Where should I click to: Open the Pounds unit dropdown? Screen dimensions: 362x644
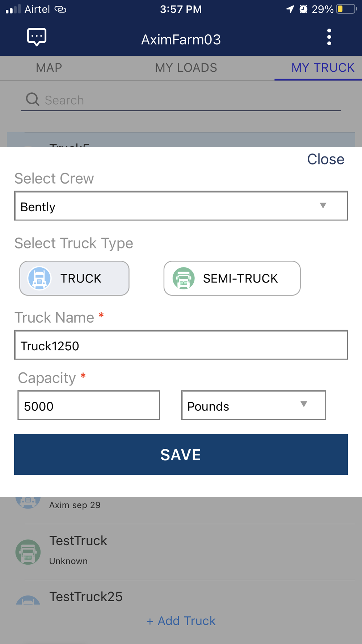(253, 405)
